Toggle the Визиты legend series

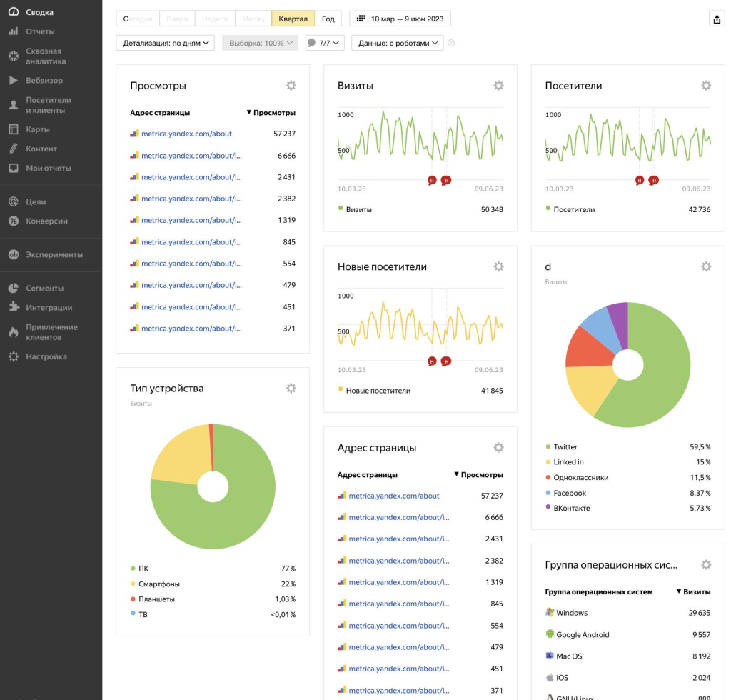[358, 209]
